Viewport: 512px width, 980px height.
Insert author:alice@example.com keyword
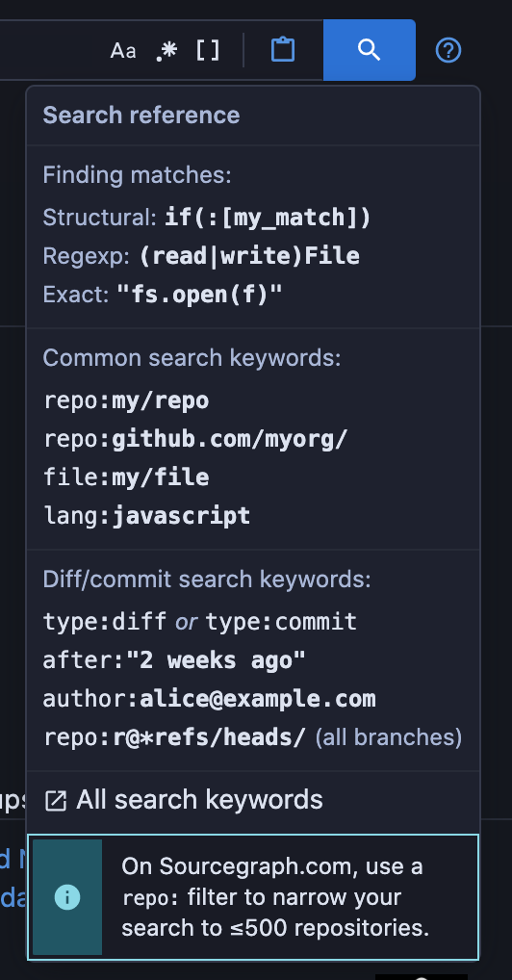(x=210, y=699)
